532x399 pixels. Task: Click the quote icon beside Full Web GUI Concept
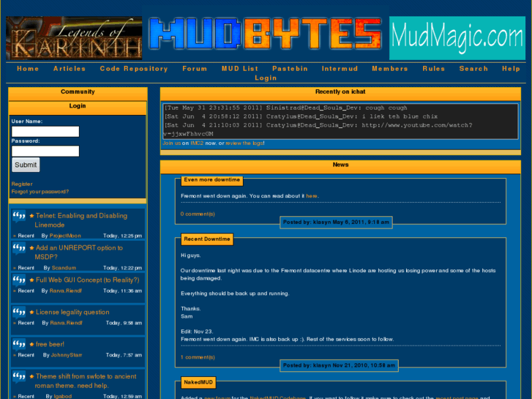19,280
